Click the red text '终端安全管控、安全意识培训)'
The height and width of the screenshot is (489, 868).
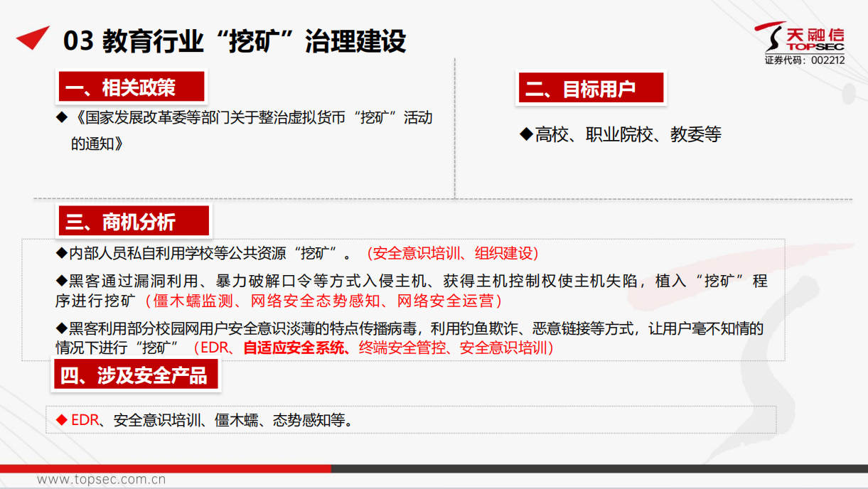coord(456,348)
